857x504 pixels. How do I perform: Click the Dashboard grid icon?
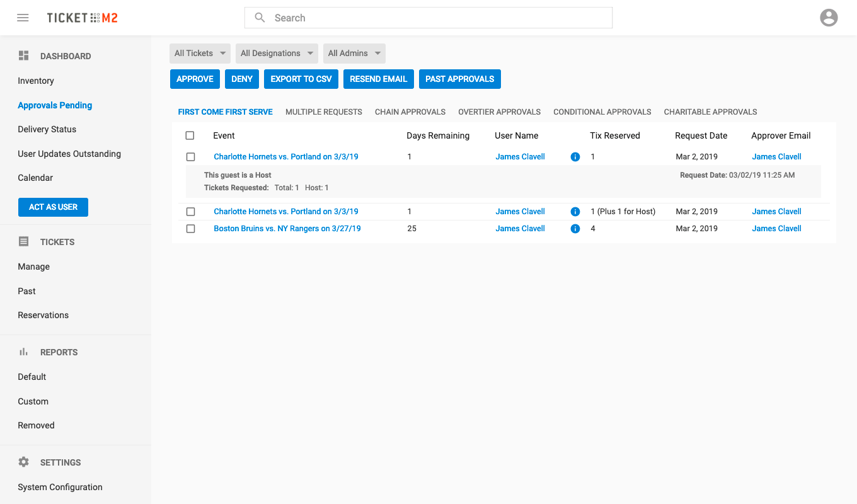point(24,55)
